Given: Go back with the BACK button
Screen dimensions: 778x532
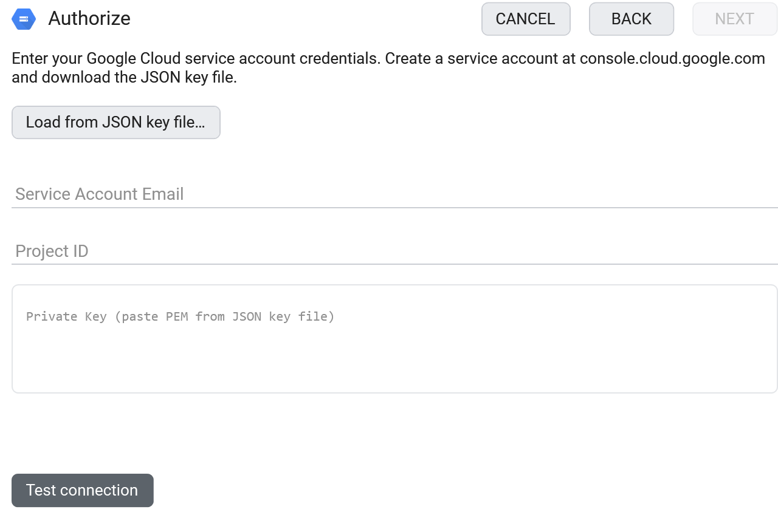Looking at the screenshot, I should coord(632,19).
